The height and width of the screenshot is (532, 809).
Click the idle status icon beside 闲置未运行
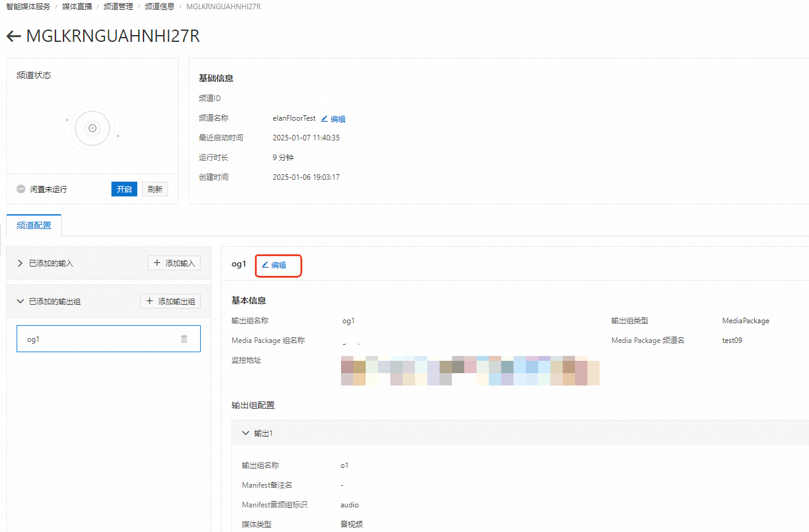(x=21, y=189)
